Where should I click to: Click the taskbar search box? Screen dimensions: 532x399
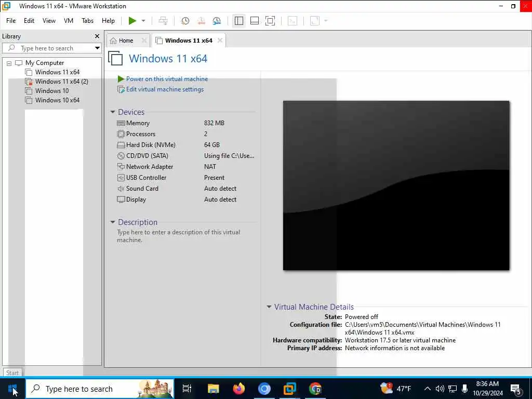100,389
